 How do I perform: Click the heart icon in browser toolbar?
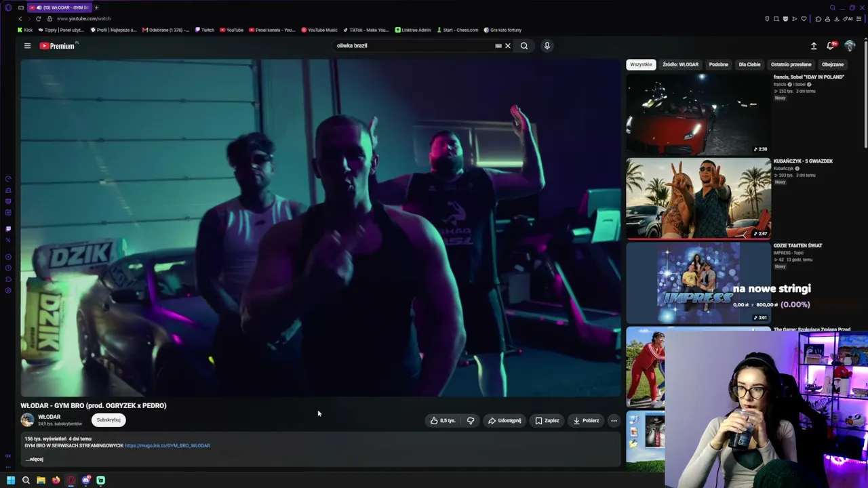[804, 19]
